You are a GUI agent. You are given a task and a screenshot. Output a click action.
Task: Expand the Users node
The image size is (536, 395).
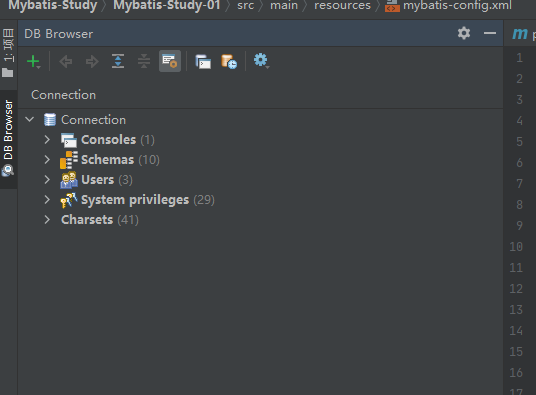pyautogui.click(x=47, y=179)
